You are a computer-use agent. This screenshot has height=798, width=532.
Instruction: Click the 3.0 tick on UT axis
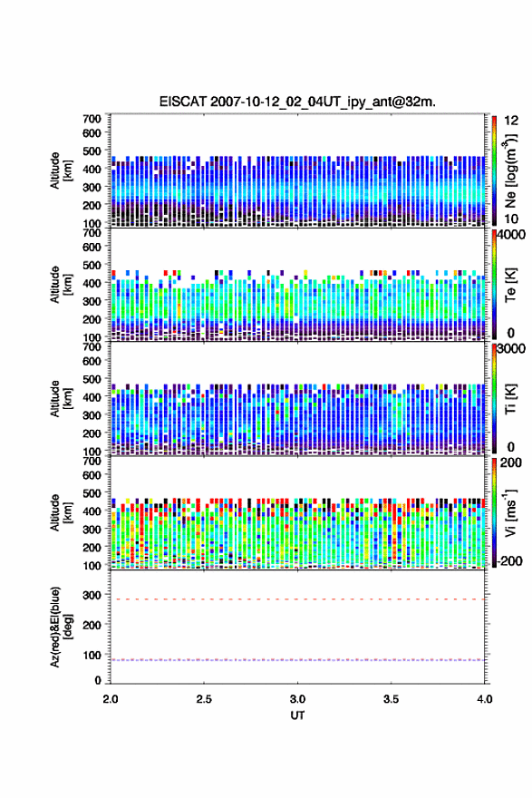click(x=297, y=699)
